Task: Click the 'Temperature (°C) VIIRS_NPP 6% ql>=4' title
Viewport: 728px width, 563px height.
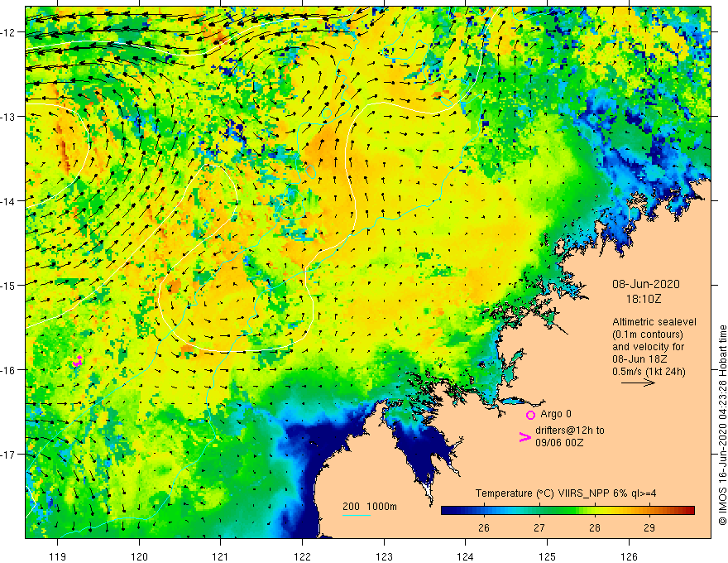Action: click(566, 493)
